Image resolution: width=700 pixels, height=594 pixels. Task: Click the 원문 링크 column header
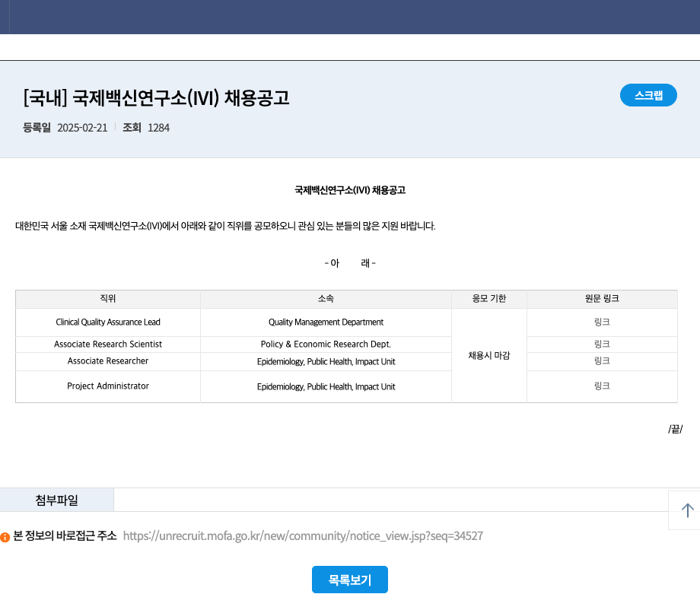click(602, 299)
